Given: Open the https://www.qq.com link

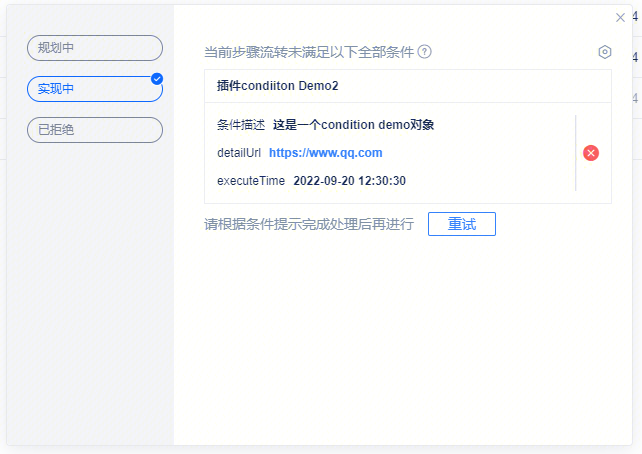Looking at the screenshot, I should (325, 153).
